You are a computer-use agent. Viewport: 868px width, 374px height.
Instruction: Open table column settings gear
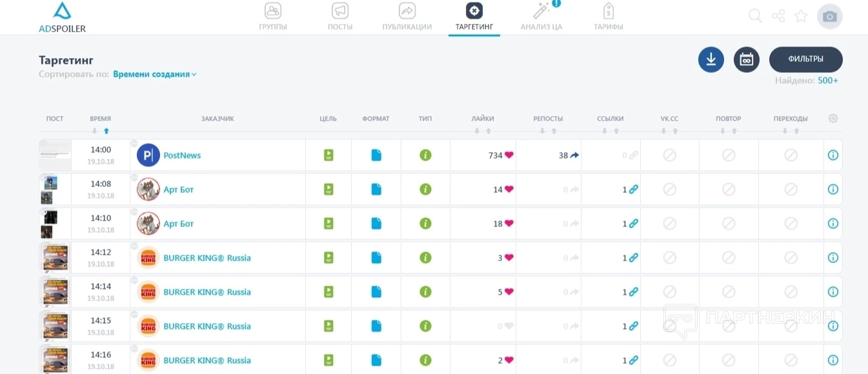click(x=833, y=119)
